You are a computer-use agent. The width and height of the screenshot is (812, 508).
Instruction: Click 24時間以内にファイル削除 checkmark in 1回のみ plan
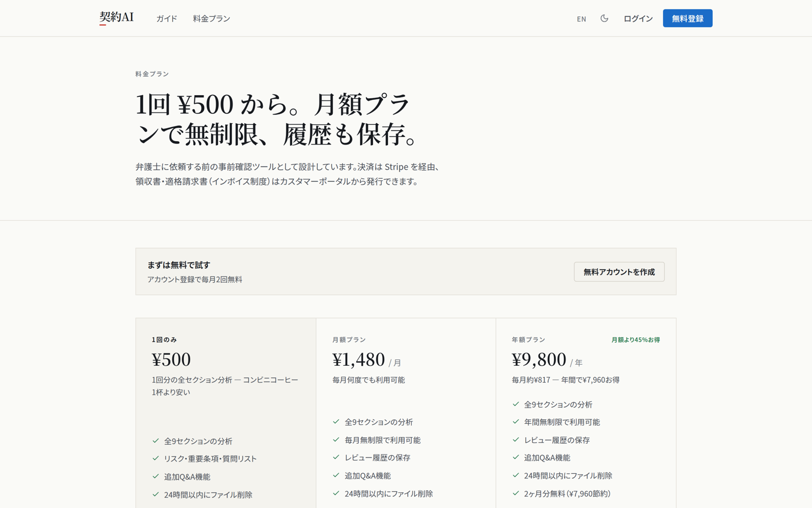(x=155, y=495)
